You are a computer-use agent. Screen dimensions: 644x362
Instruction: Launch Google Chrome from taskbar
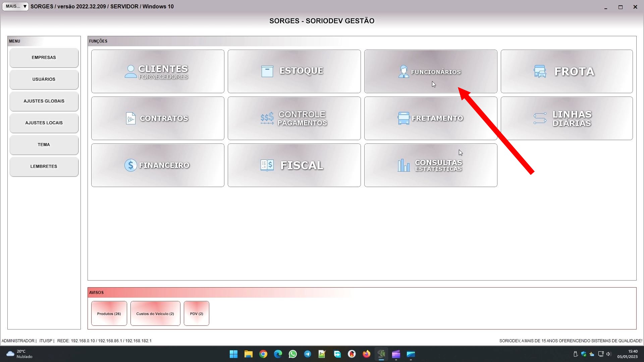coord(263,354)
